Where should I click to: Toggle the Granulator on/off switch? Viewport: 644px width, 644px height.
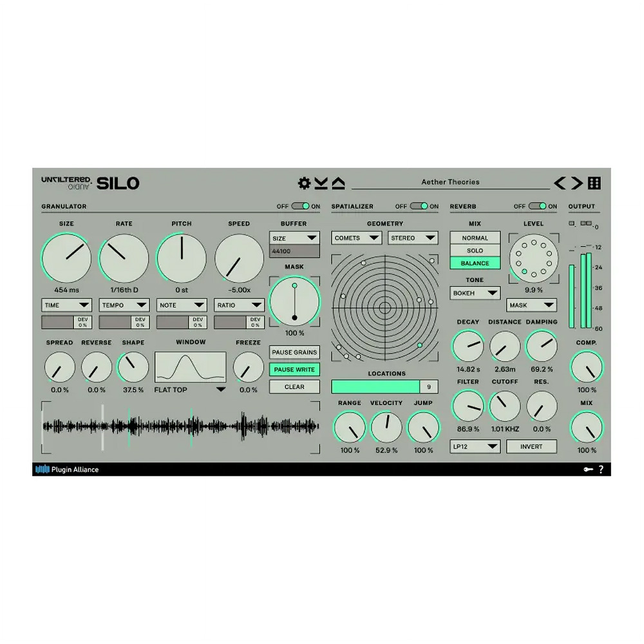coord(301,206)
